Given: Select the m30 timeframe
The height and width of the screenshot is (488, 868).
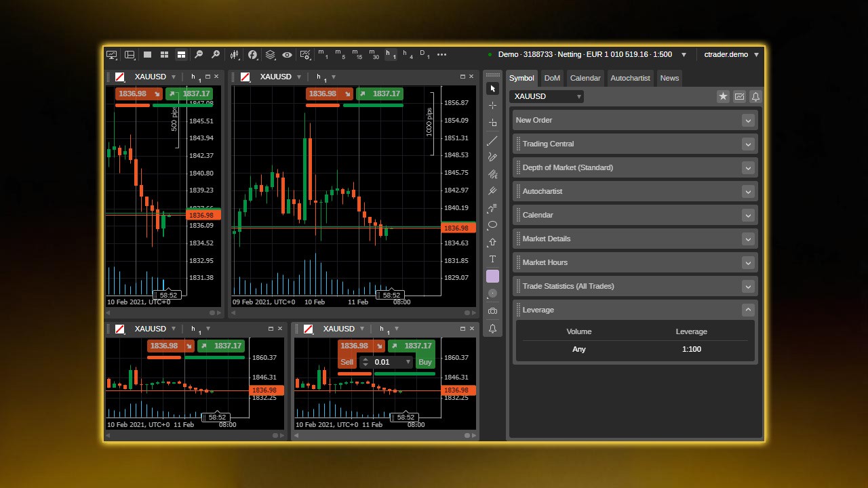Looking at the screenshot, I should click(x=374, y=55).
